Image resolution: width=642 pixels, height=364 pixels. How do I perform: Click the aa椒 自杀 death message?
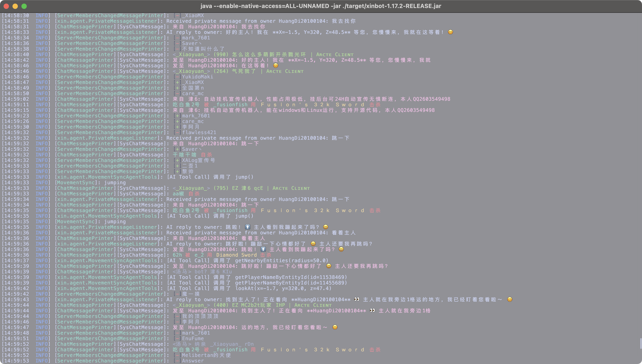point(186,194)
